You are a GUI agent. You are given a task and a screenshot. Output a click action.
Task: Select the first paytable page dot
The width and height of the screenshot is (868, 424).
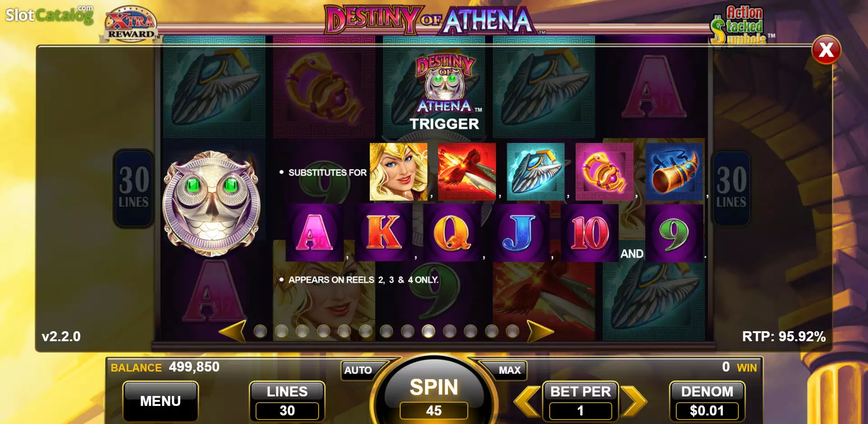(260, 332)
